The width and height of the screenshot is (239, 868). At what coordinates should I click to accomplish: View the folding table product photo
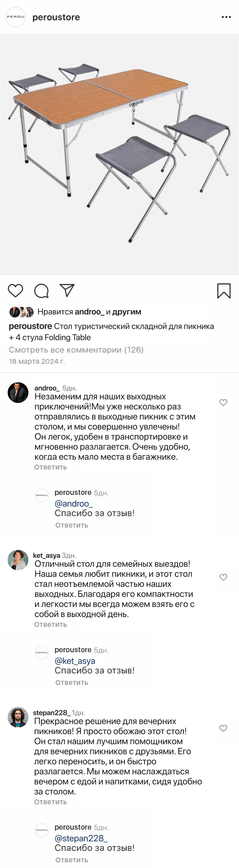click(119, 155)
